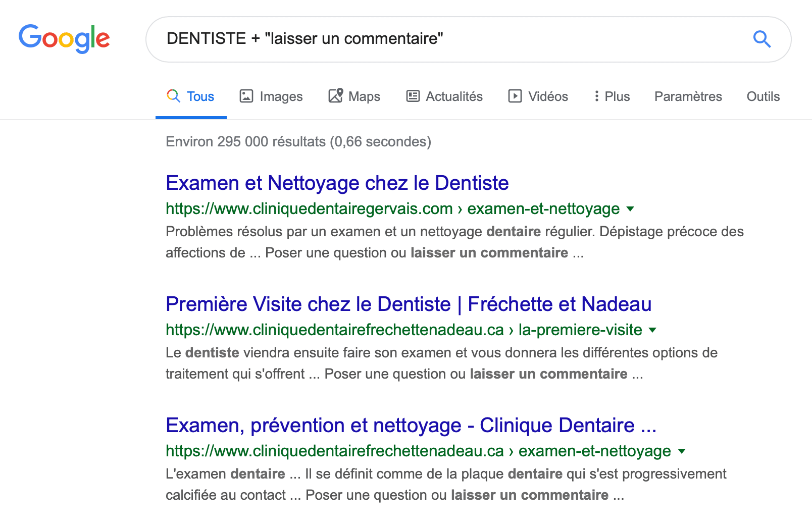
Task: Open result Examen et Nettoyage chez le Dentiste
Action: pos(337,183)
